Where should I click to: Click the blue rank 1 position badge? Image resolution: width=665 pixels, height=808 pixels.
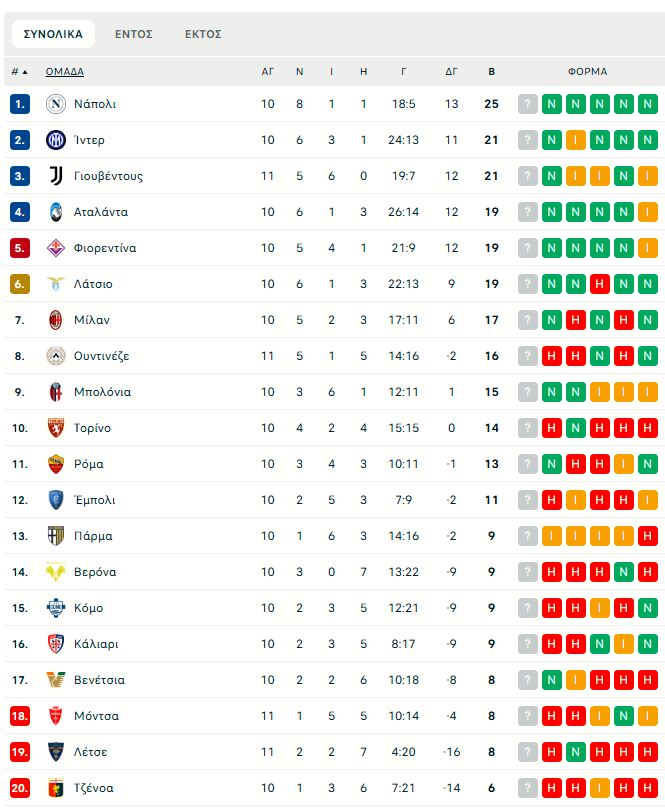(x=20, y=104)
